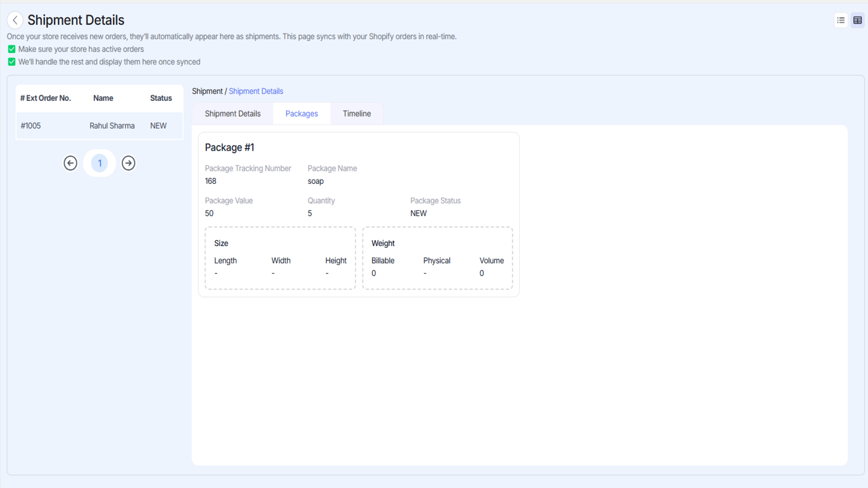Select order #1005 in the orders table

(x=31, y=126)
